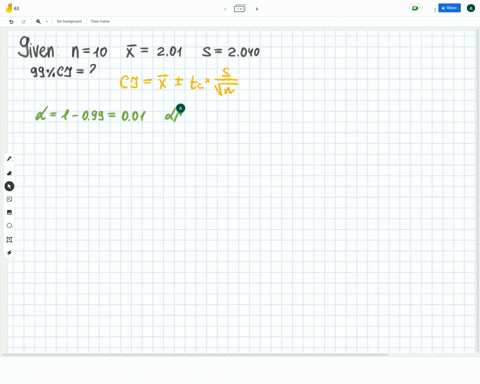Select the laser pointer tool
Image resolution: width=480 pixels, height=384 pixels.
(9, 253)
